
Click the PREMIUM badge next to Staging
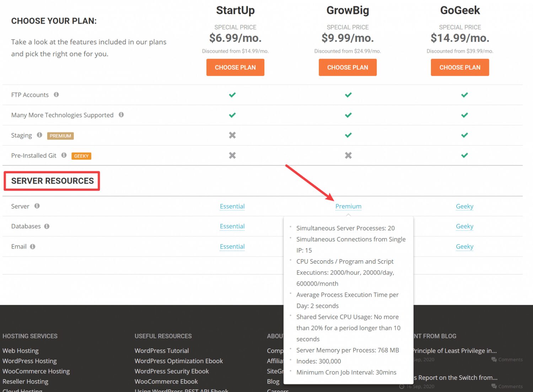click(60, 136)
